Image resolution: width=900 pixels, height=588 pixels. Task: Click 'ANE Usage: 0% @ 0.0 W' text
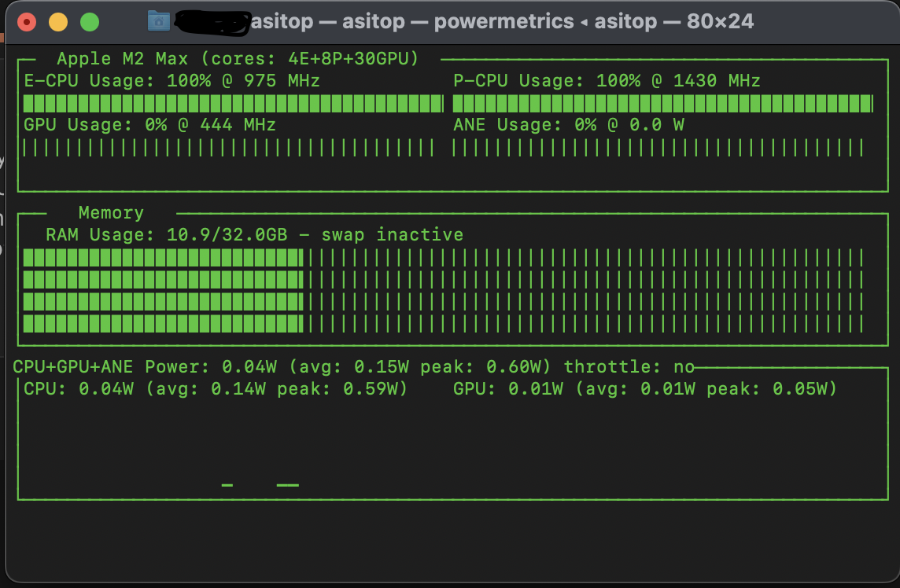click(x=568, y=125)
